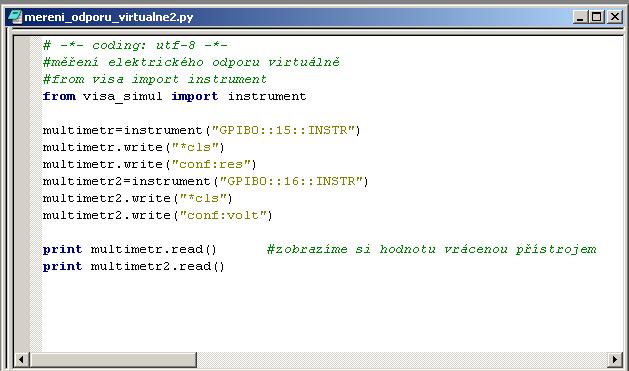Click the 'from' keyword before visa_simul
629x371 pixels.
click(59, 96)
